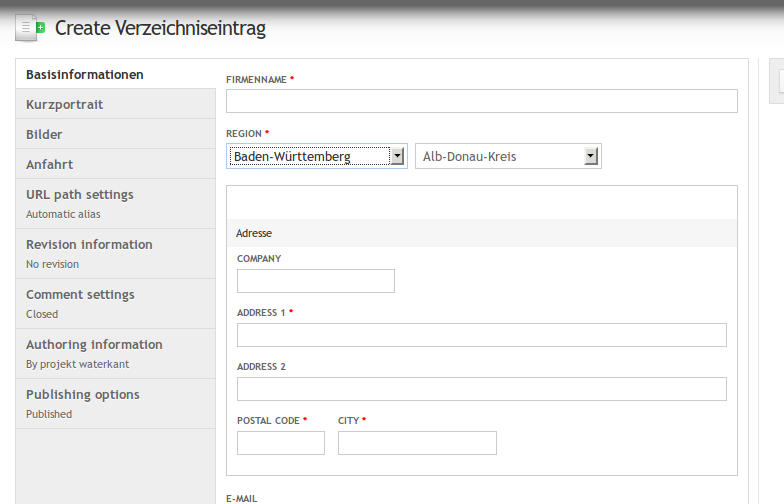Click the Adresse fieldset header
Image resolution: width=784 pixels, height=504 pixels.
point(254,233)
